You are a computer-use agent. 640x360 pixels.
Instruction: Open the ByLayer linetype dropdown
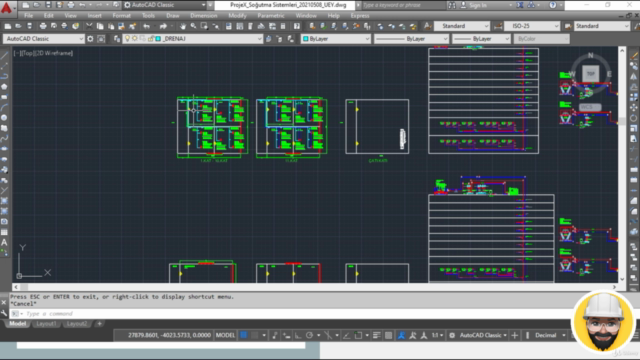click(411, 39)
